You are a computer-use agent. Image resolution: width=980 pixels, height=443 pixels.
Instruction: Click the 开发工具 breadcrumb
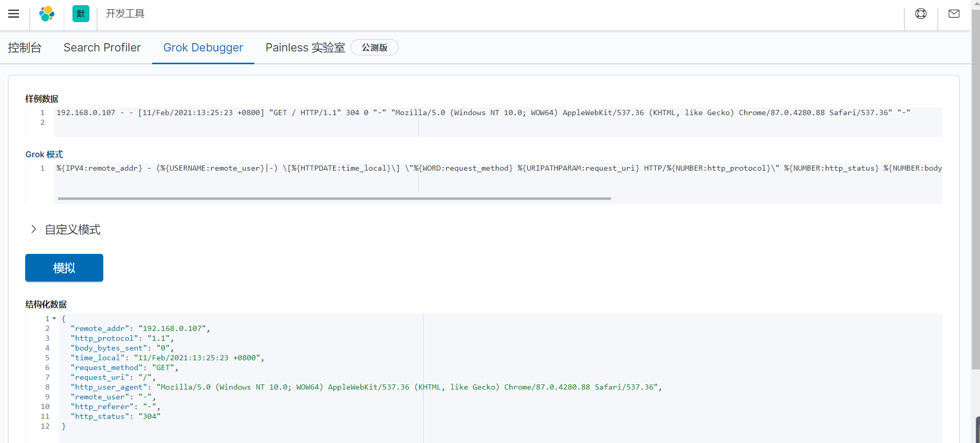click(125, 13)
